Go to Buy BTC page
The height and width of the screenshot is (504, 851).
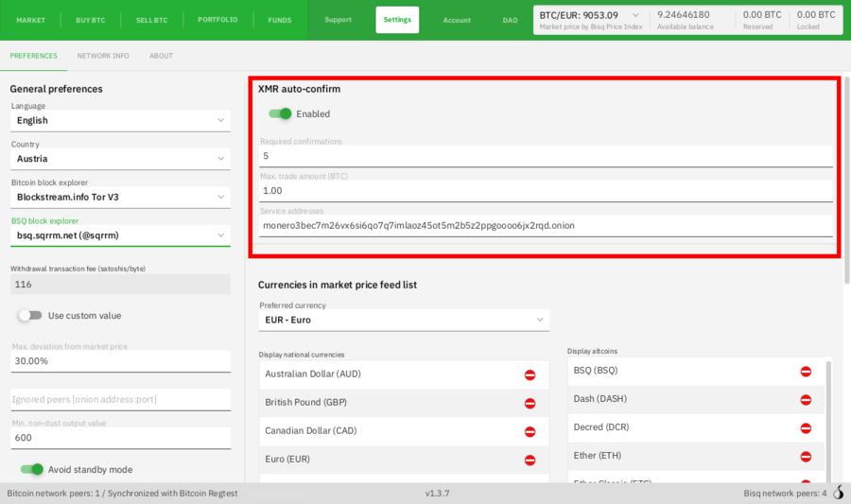coord(91,20)
